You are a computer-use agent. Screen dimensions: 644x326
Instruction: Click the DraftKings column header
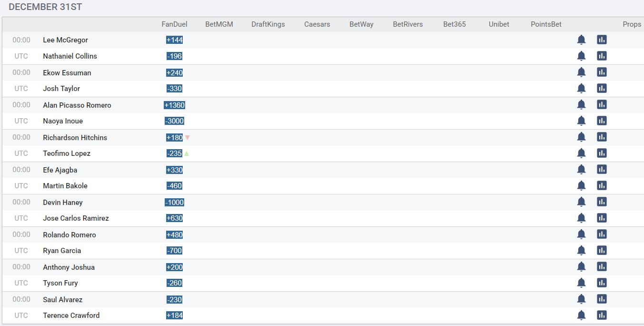click(268, 24)
